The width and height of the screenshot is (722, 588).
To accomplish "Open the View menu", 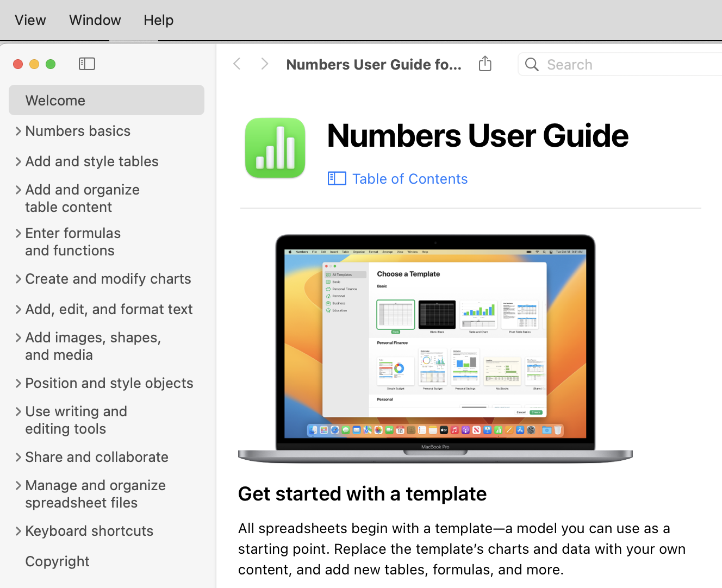I will 30,20.
